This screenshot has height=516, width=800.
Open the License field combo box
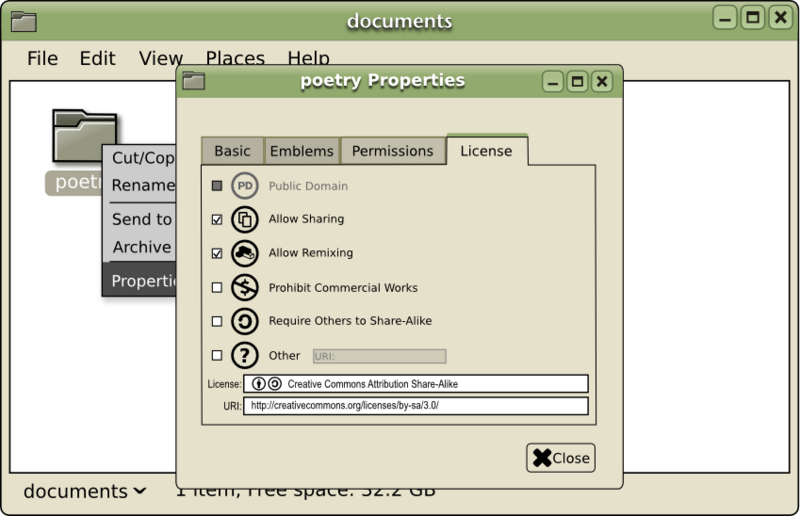pos(416,384)
